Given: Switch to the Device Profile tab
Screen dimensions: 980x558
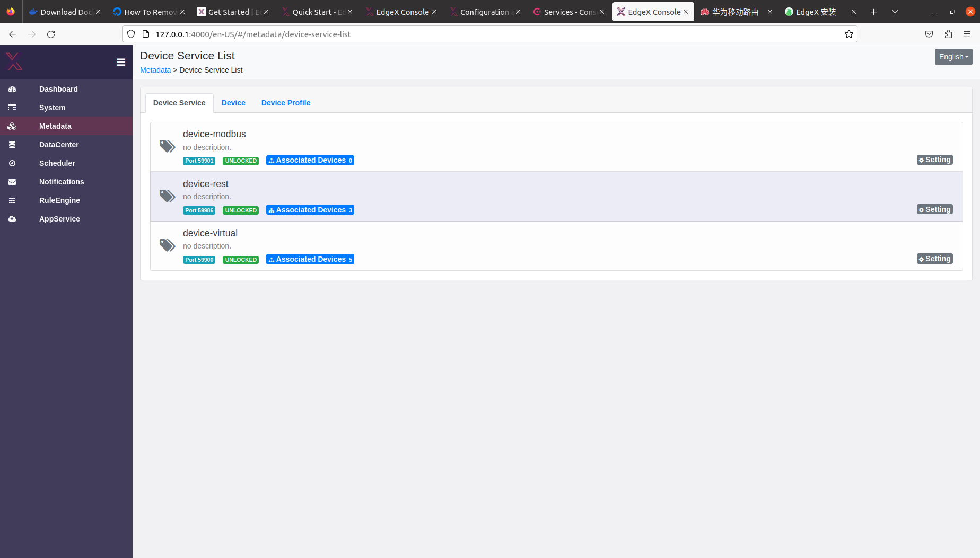Looking at the screenshot, I should (x=285, y=103).
